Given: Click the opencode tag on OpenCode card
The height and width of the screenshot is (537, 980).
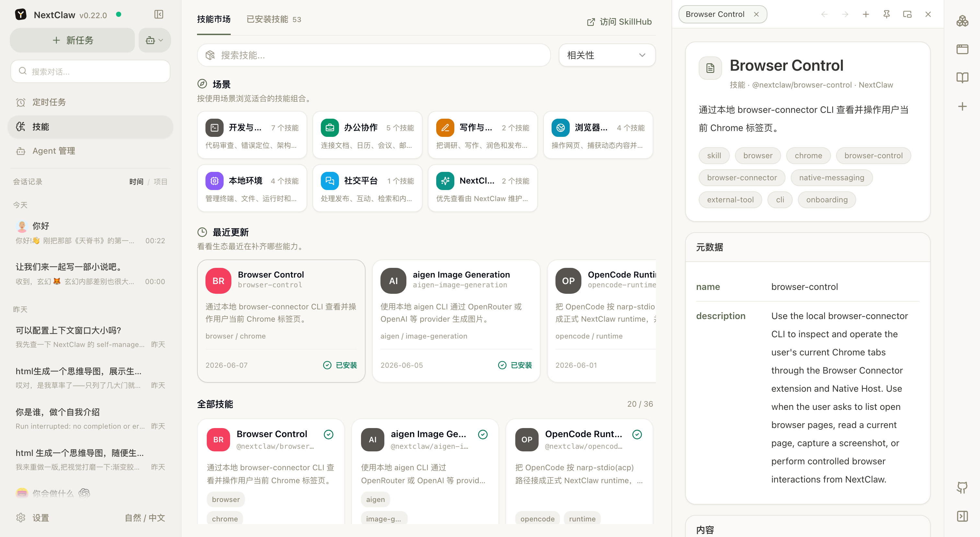Looking at the screenshot, I should click(x=537, y=518).
